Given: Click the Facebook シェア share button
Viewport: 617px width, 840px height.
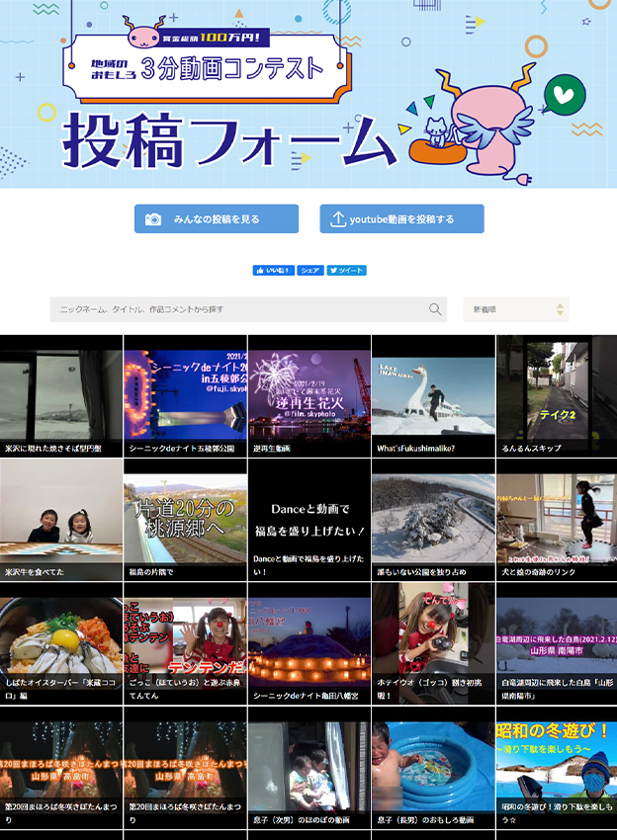Looking at the screenshot, I should 310,270.
